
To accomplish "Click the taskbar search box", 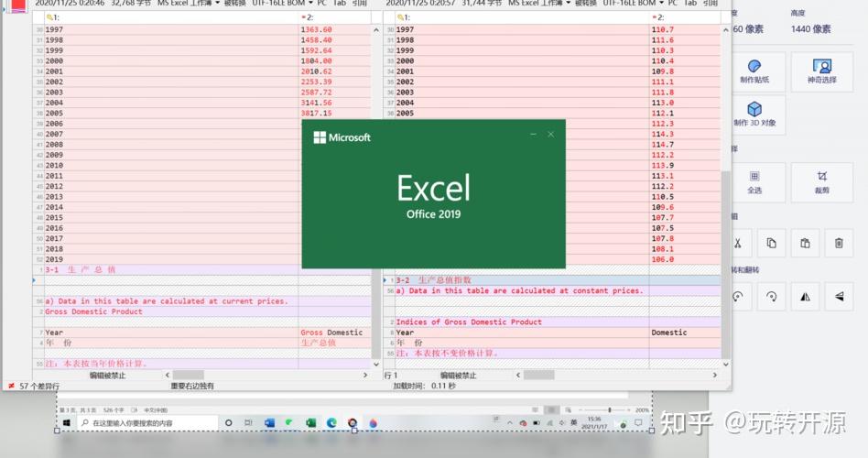I will coord(147,423).
